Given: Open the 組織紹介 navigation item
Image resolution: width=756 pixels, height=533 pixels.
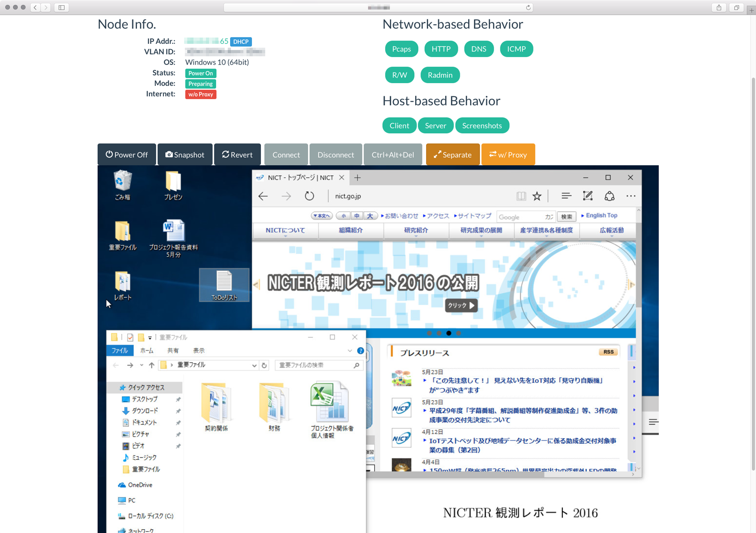Looking at the screenshot, I should tap(351, 231).
